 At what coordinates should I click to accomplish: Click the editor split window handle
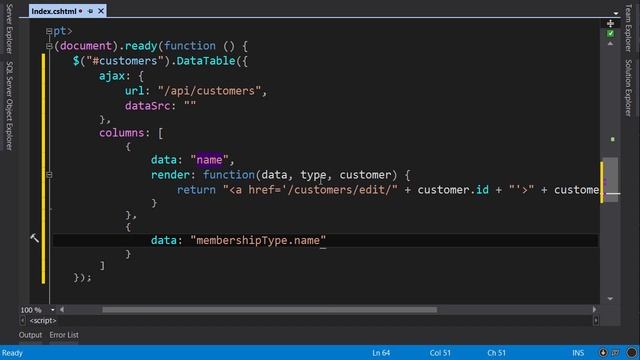(x=610, y=23)
